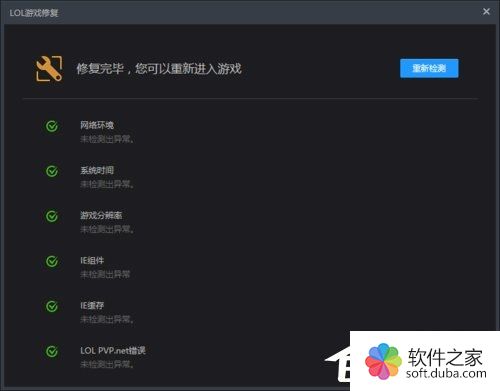500x391 pixels.
Task: Select the 网络环境 result label
Action: (x=97, y=125)
